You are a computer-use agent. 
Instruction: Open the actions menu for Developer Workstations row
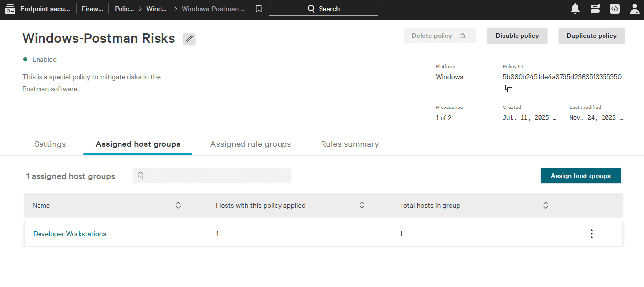591,233
